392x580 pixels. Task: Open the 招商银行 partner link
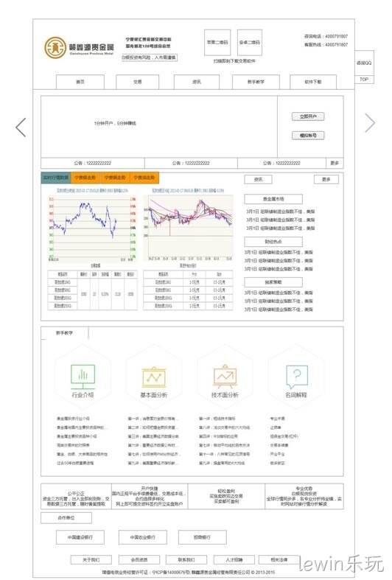pos(203,537)
